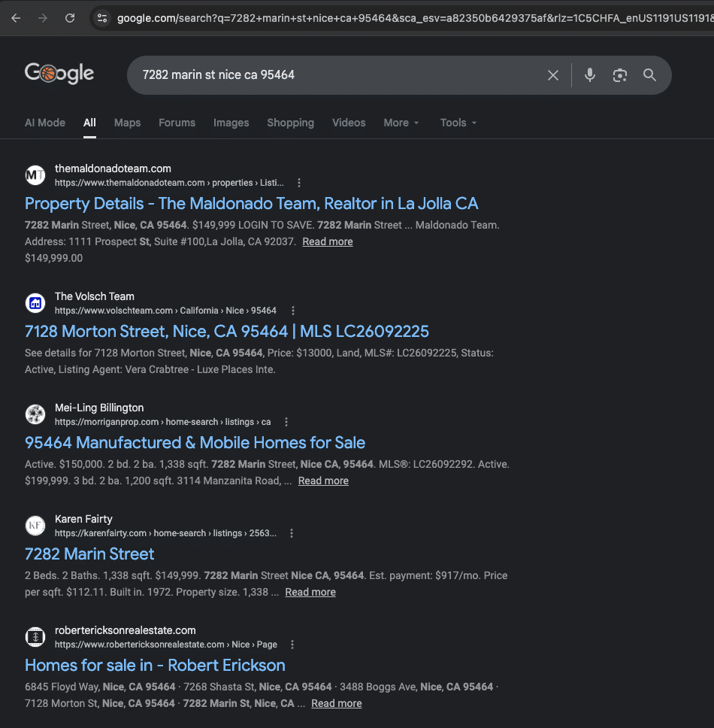Expand the More search filters dropdown
The height and width of the screenshot is (728, 714).
coord(401,123)
